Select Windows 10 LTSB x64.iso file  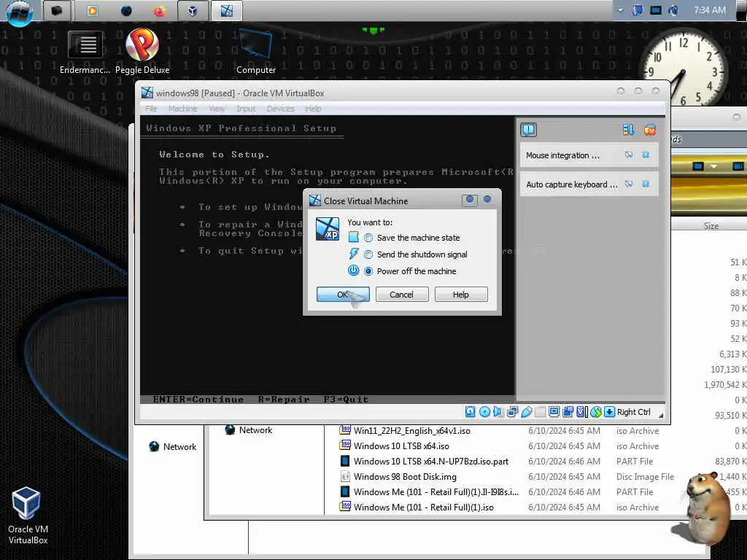pyautogui.click(x=401, y=446)
